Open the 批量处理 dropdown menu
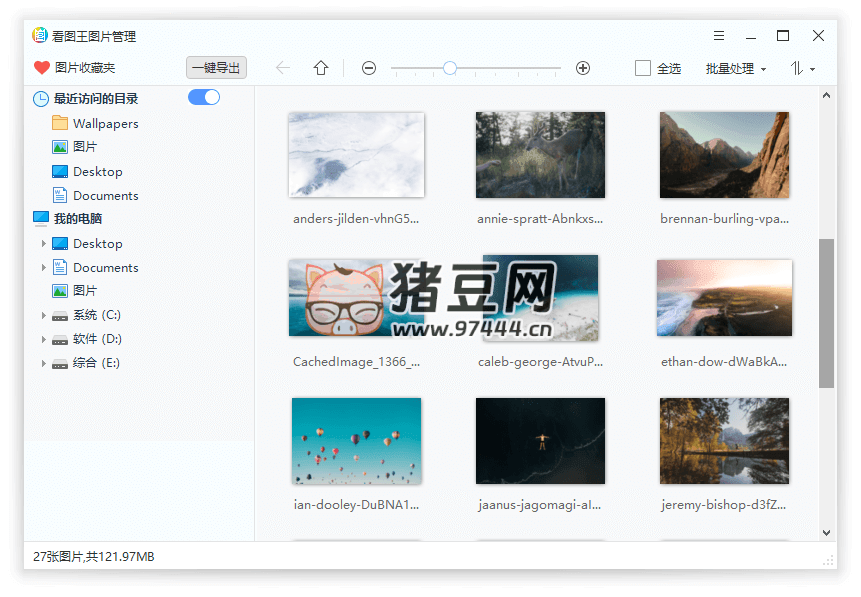Viewport: 861px width, 597px height. pyautogui.click(x=736, y=69)
